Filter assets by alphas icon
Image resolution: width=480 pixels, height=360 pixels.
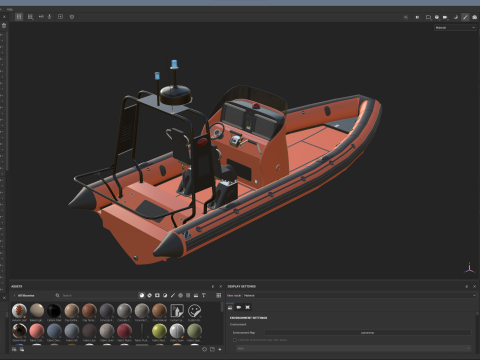coord(180,295)
